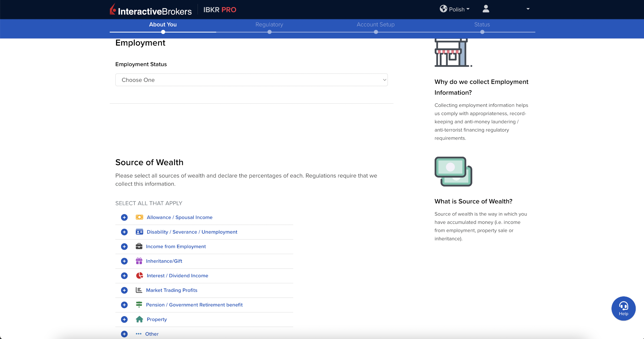This screenshot has width=644, height=339.
Task: Click the briefcase icon for Income from Employment
Action: tap(139, 246)
